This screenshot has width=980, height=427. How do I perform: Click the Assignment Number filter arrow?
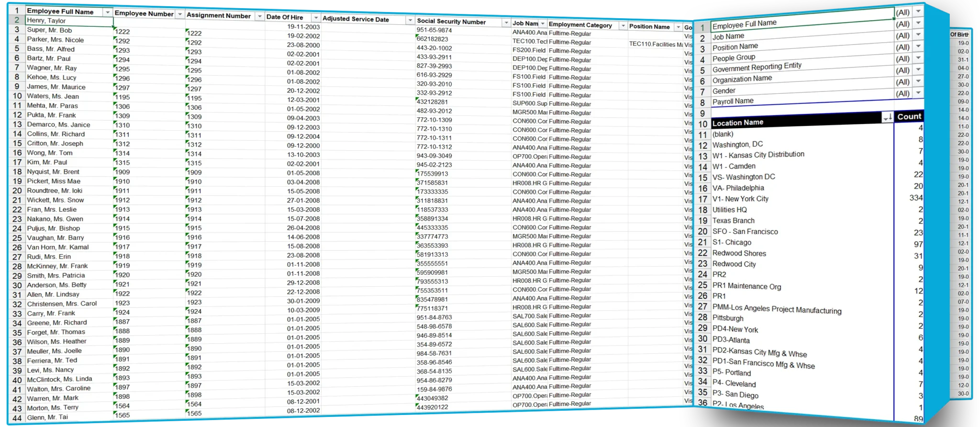click(259, 16)
